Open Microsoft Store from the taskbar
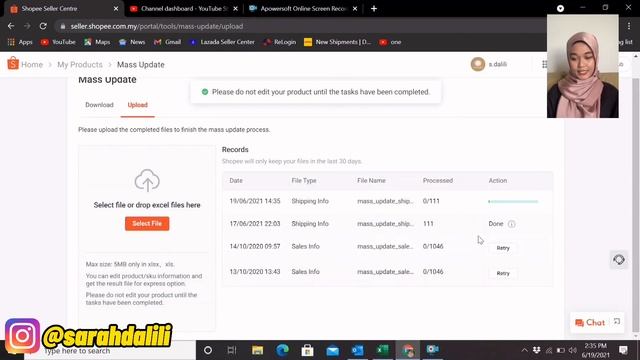640x360 pixels. click(x=307, y=350)
